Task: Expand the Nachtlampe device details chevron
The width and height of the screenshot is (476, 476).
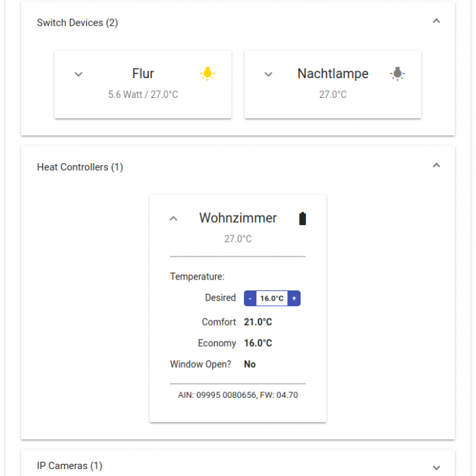Action: 268,74
